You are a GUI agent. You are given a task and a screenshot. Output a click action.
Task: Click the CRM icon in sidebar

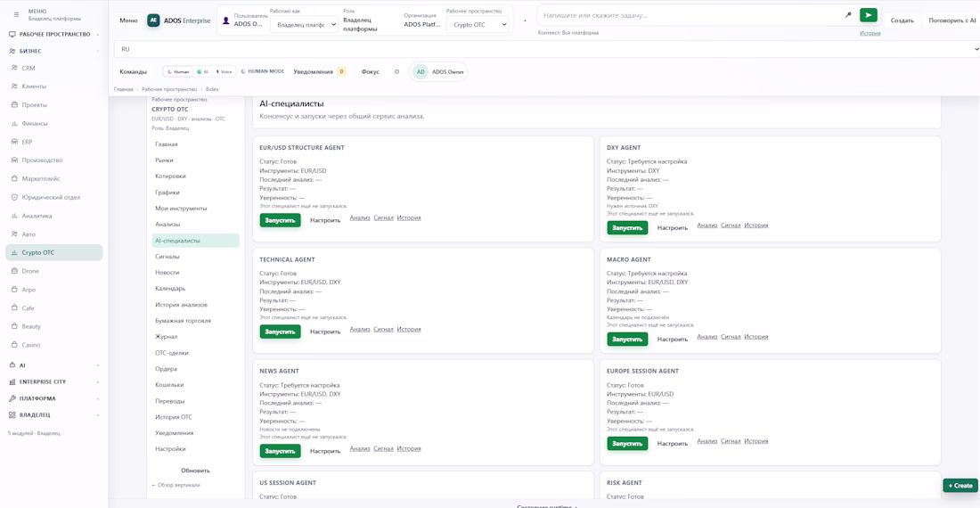click(x=14, y=68)
